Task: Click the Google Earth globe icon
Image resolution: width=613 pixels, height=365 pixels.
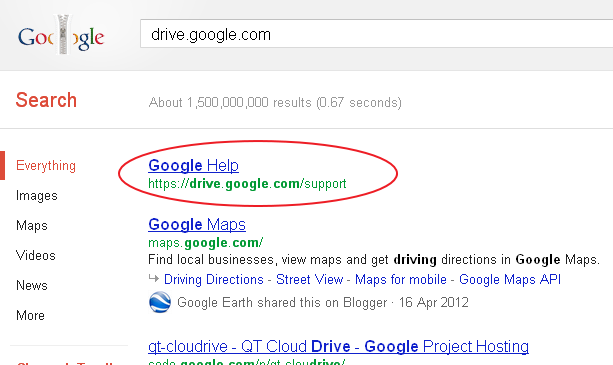Action: (160, 302)
